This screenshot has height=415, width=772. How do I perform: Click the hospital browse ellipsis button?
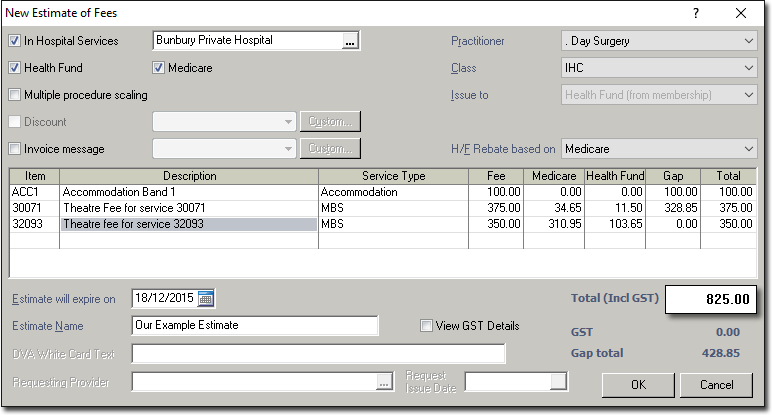(349, 42)
